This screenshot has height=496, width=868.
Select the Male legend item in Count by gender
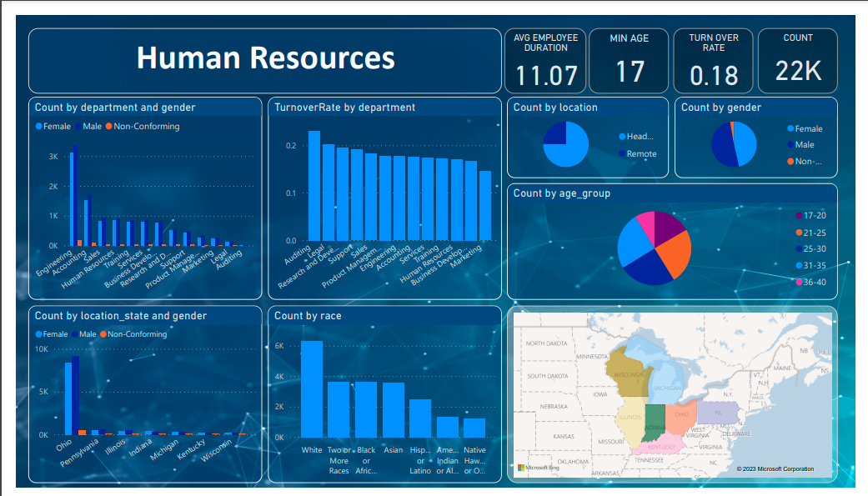800,144
